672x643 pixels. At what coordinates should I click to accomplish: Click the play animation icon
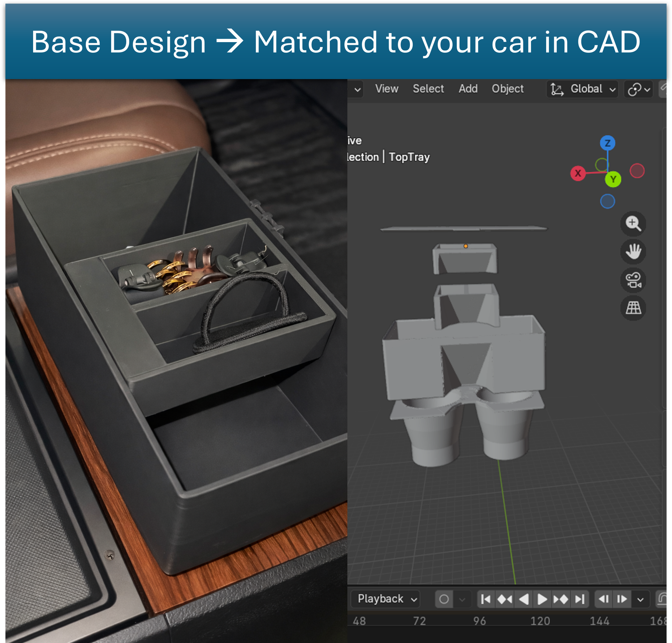542,599
